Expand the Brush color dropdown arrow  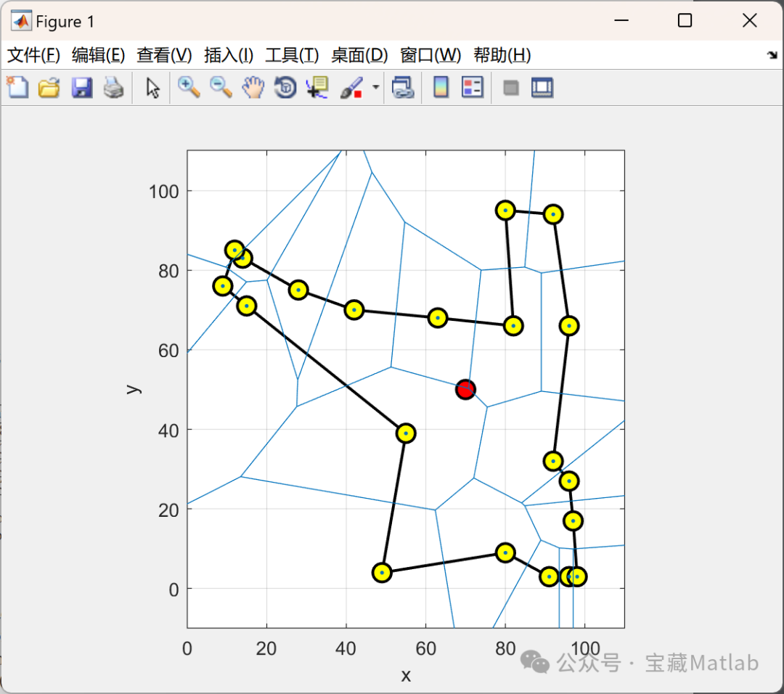(375, 88)
